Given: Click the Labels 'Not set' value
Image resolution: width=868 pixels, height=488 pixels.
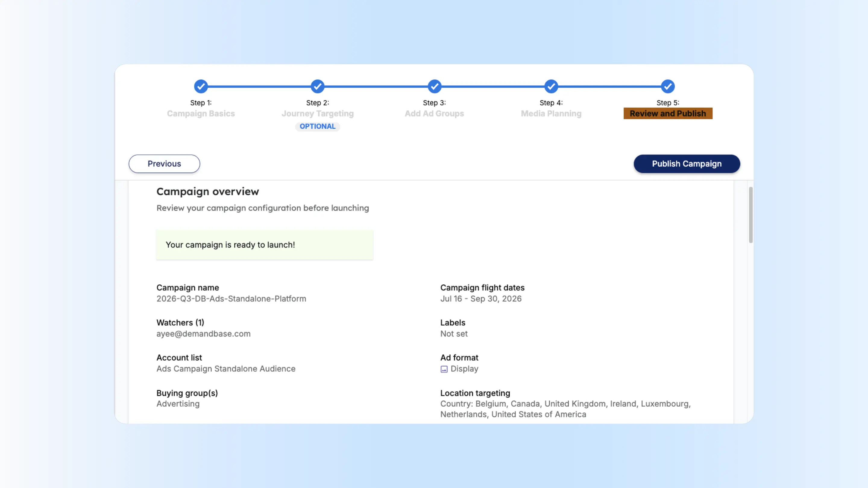Looking at the screenshot, I should (454, 334).
